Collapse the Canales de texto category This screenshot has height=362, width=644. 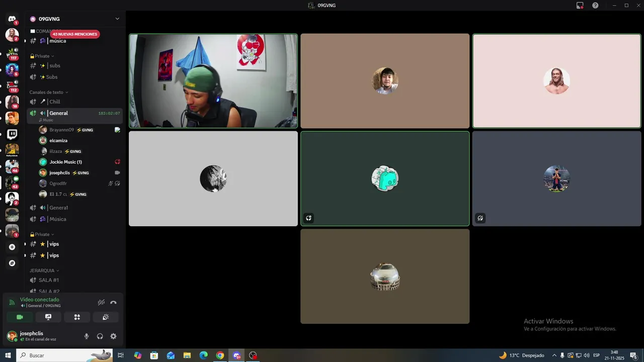49,93
